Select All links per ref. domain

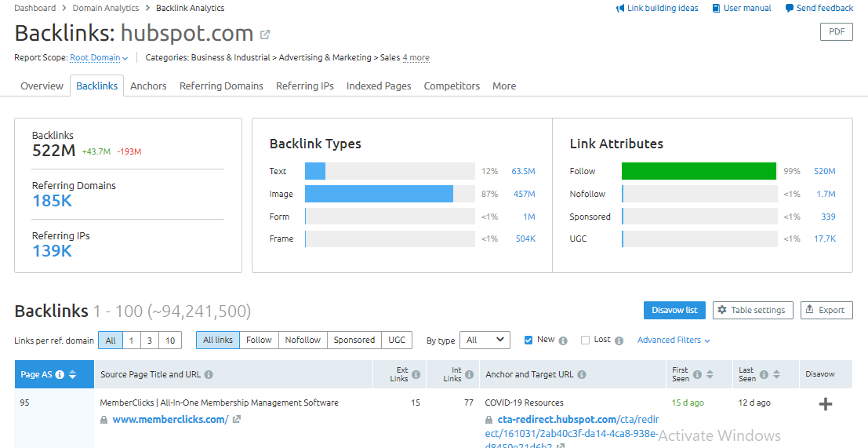111,341
